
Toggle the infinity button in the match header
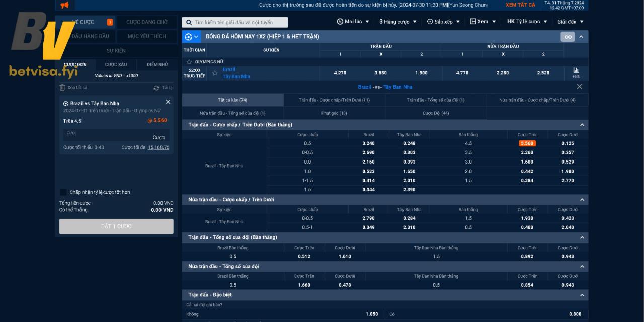coord(568,37)
